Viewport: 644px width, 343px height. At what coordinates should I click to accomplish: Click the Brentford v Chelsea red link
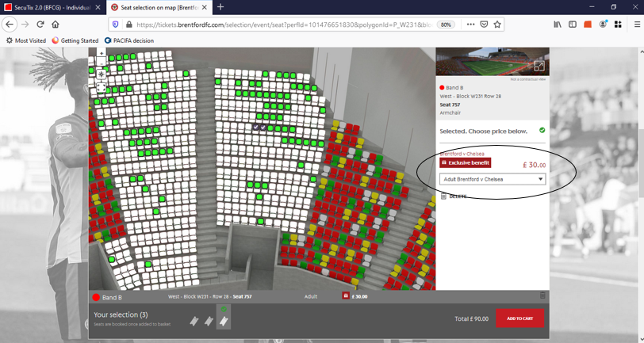(462, 154)
